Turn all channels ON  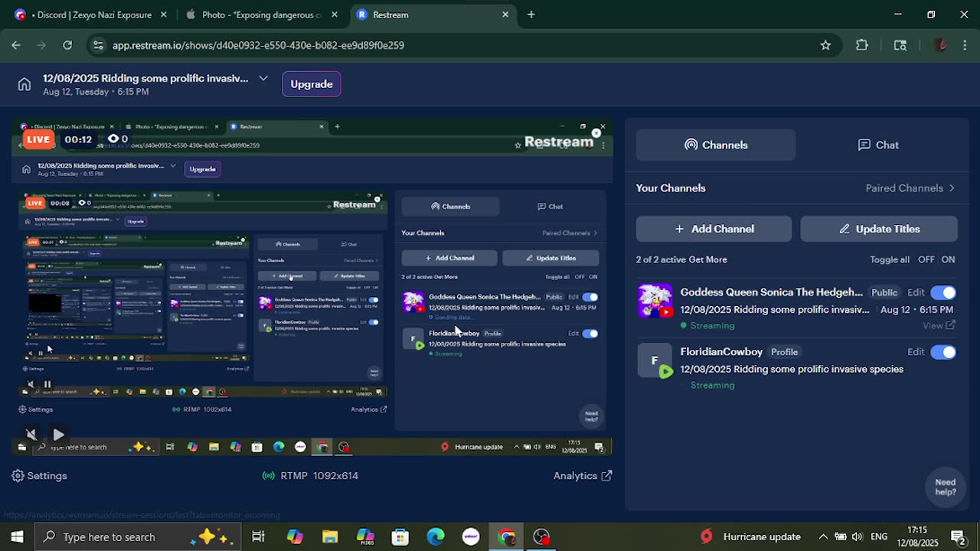(948, 259)
